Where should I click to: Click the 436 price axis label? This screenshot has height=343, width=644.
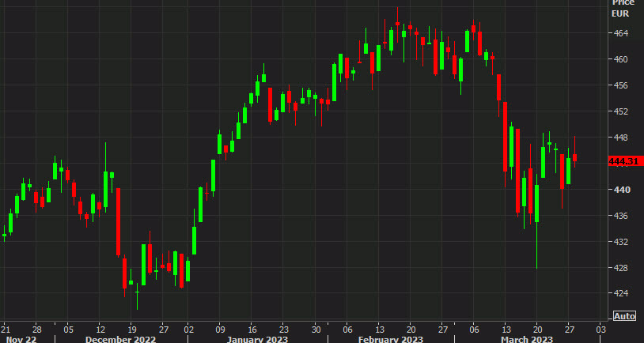point(619,216)
